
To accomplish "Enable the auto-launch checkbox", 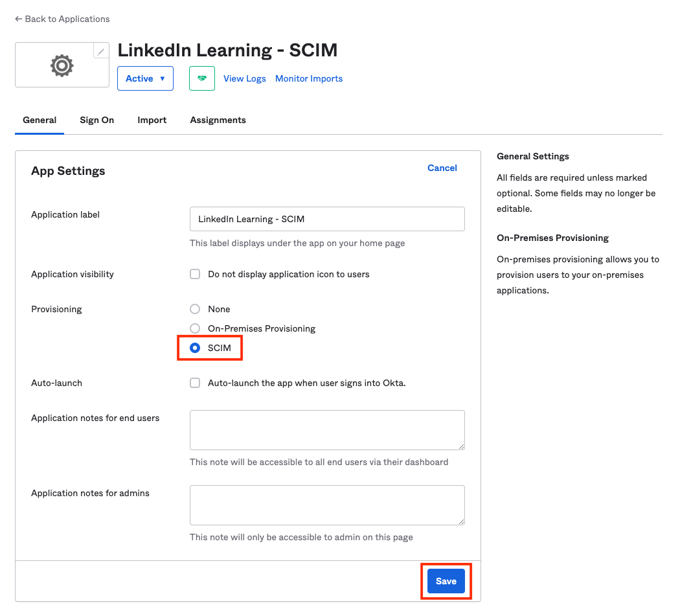I will [x=195, y=383].
